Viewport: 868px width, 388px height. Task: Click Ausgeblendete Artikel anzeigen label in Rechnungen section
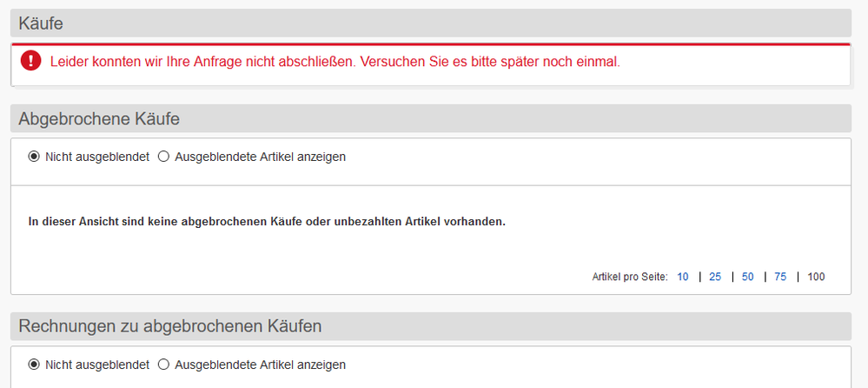(x=261, y=365)
